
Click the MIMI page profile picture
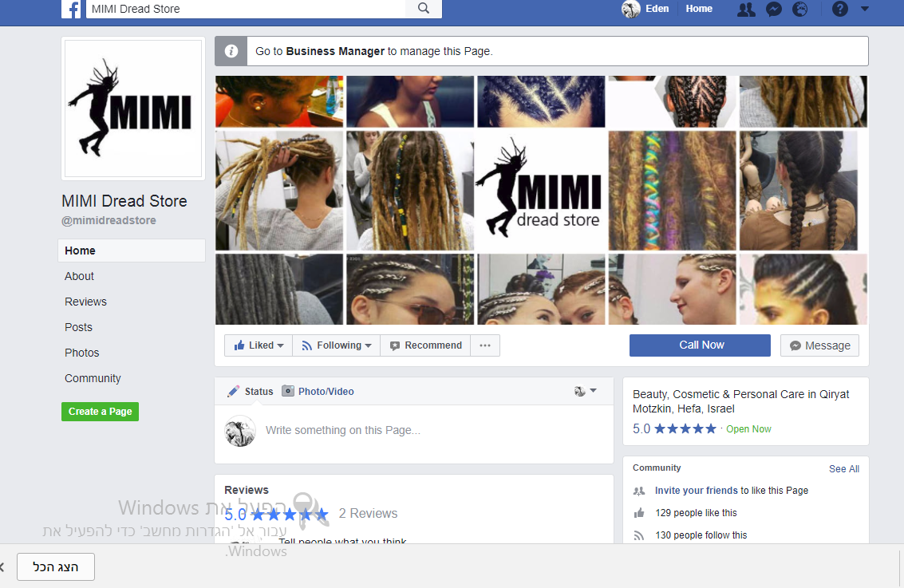coord(133,109)
